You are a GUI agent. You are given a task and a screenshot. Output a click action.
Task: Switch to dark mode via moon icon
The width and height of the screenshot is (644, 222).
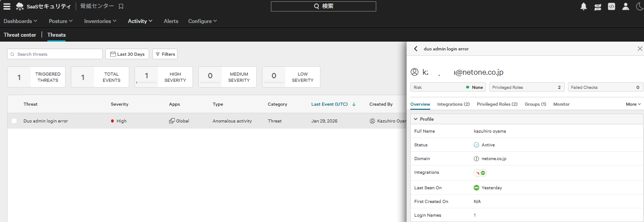(x=640, y=6)
